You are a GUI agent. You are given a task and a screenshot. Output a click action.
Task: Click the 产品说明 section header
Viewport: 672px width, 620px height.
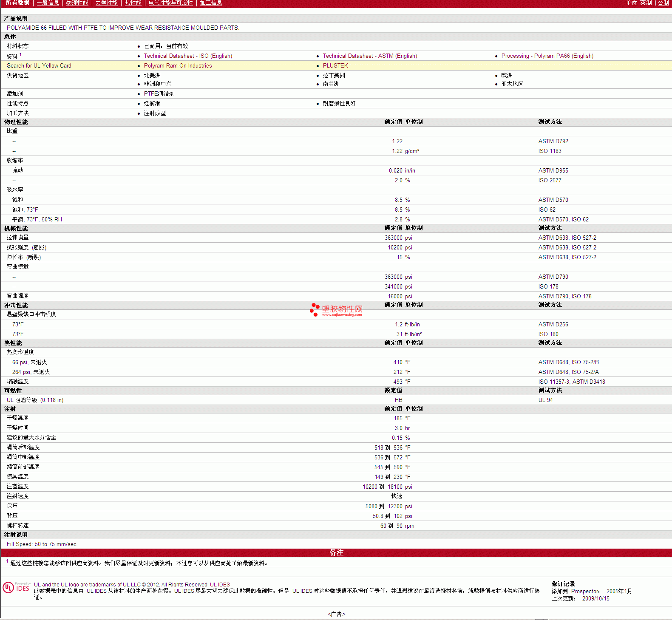(16, 19)
